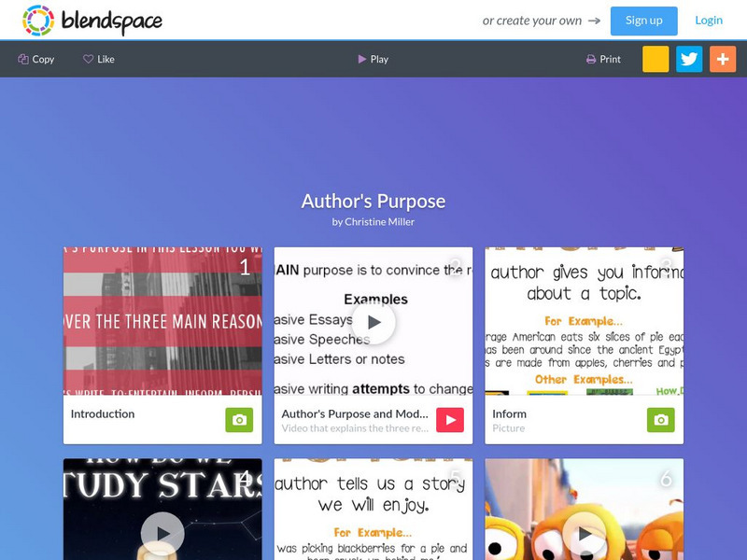Image resolution: width=747 pixels, height=560 pixels.
Task: Open the Inform picture thumbnail
Action: pyautogui.click(x=585, y=321)
